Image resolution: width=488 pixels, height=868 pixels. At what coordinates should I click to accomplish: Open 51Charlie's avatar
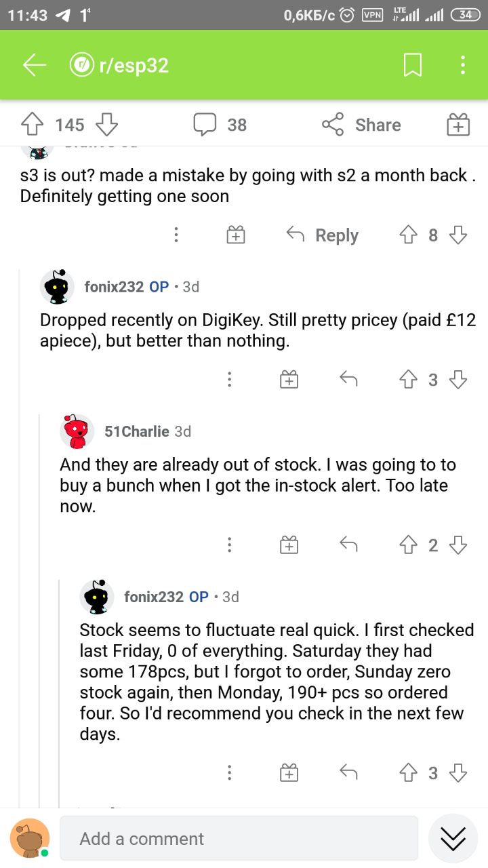tap(77, 431)
